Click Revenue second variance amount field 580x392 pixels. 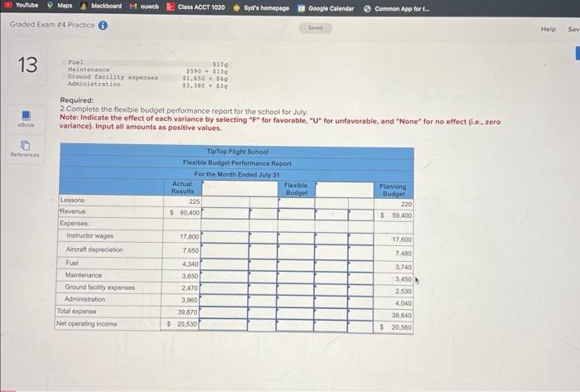(x=331, y=215)
